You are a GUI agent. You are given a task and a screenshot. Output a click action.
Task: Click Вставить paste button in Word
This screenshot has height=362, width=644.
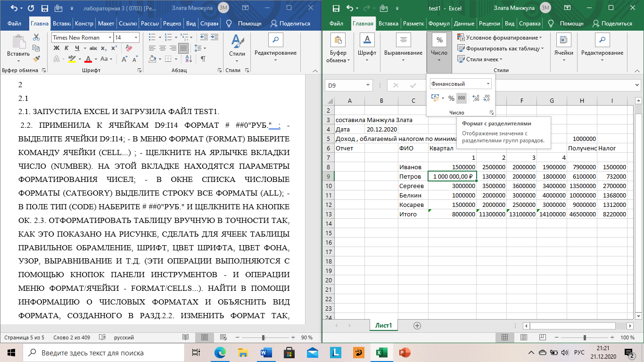tap(18, 48)
